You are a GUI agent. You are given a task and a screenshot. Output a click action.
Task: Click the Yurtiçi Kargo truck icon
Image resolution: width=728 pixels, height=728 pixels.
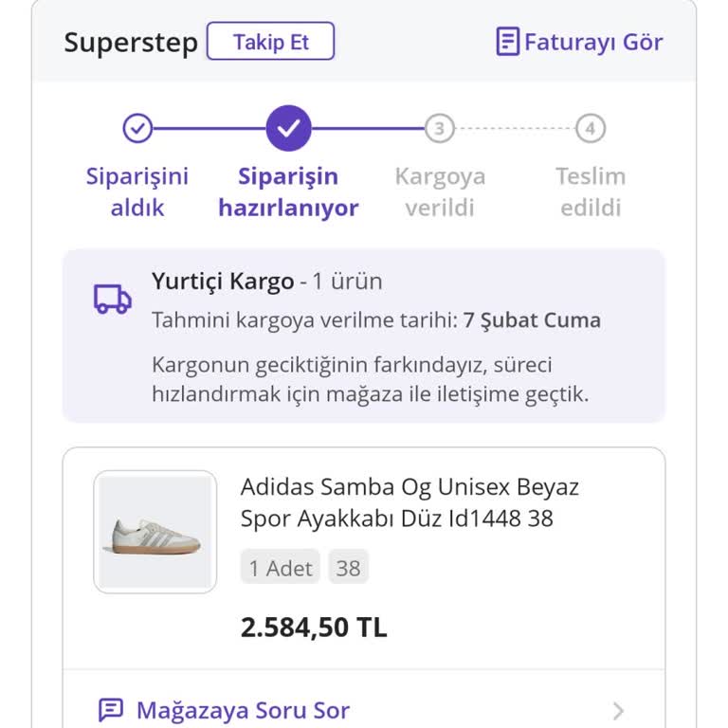113,299
